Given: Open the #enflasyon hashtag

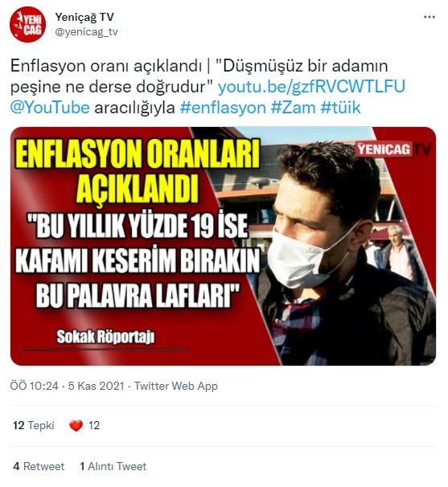Looking at the screenshot, I should tap(223, 108).
